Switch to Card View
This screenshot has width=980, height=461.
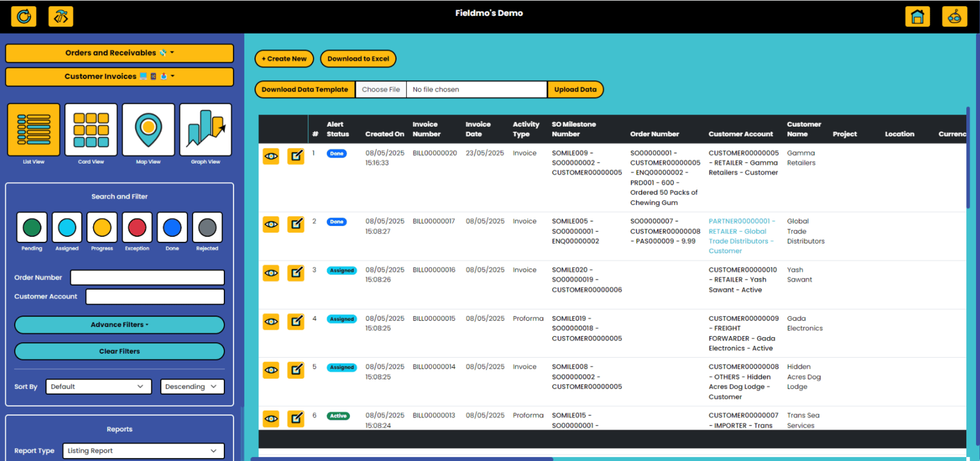click(x=91, y=130)
